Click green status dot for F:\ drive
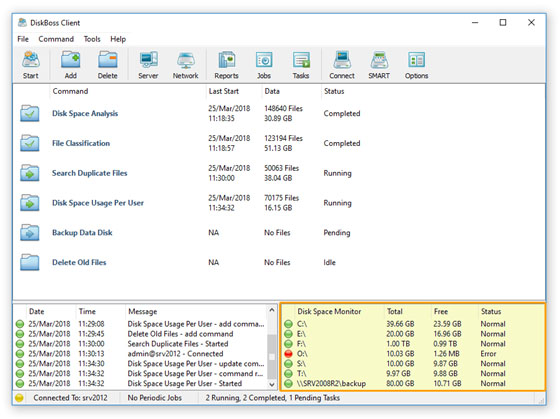Screen dimensions: 560x419 pyautogui.click(x=288, y=344)
